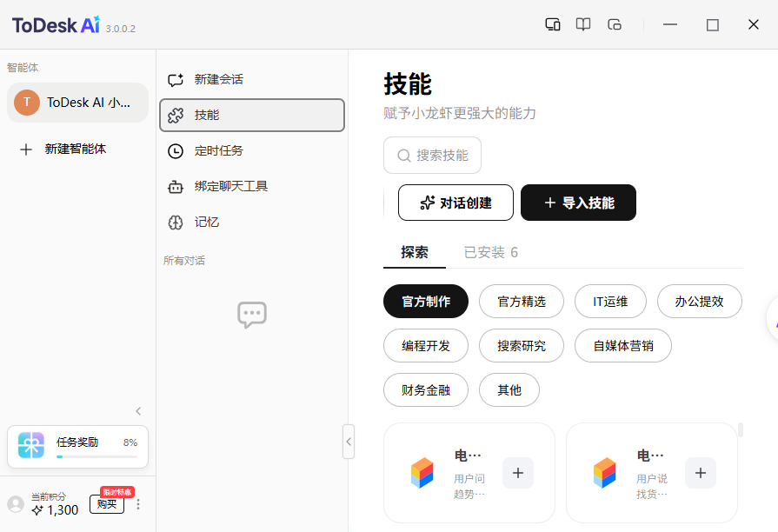Collapse the conversation panel using edge handle
Image resolution: width=778 pixels, height=532 pixels.
349,442
